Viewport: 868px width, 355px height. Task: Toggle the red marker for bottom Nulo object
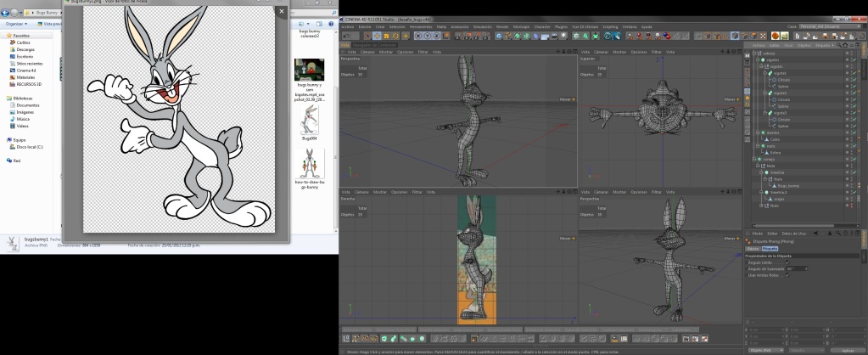click(x=851, y=206)
